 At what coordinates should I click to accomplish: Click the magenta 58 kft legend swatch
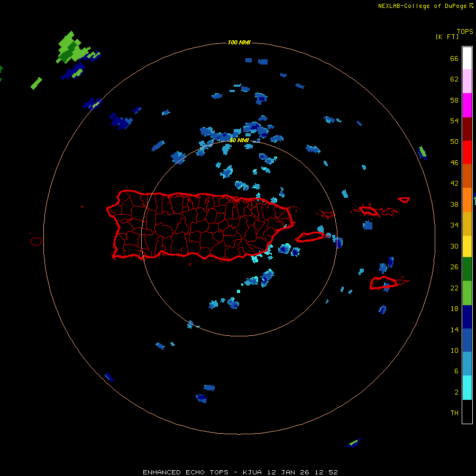[x=467, y=105]
